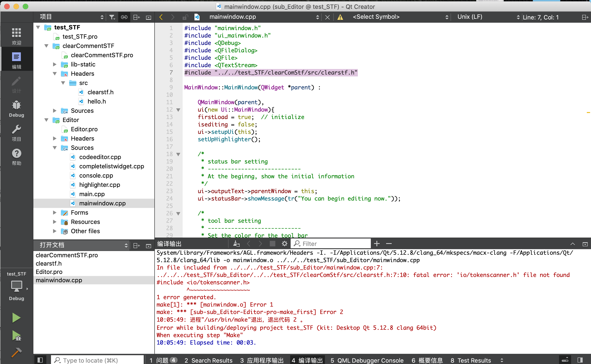Open the 应用程序输出 tab
Image resolution: width=591 pixels, height=364 pixels.
click(x=262, y=360)
